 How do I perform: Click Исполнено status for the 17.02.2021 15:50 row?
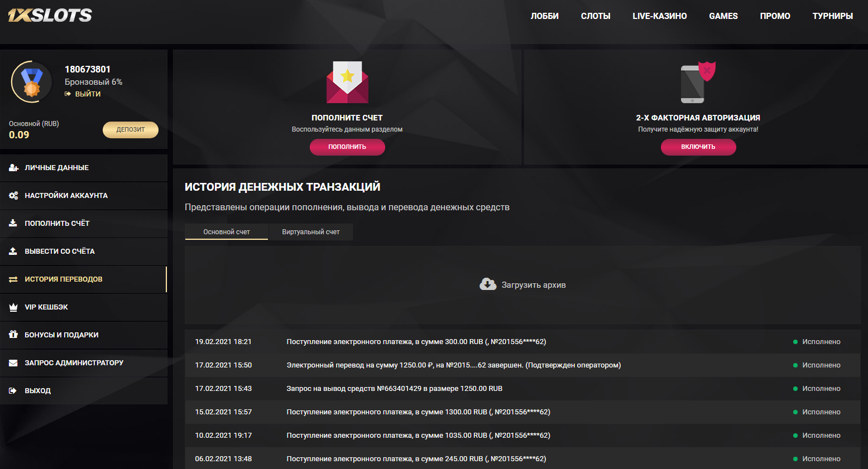821,365
